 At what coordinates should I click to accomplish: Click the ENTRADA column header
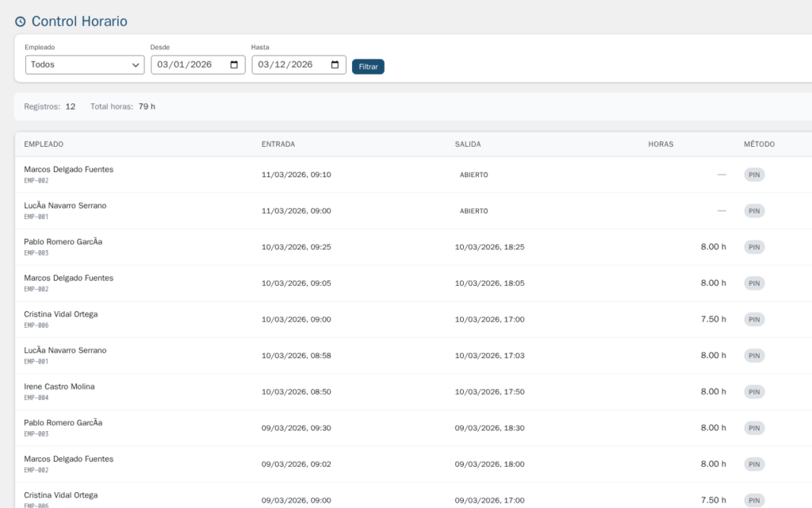tap(279, 144)
